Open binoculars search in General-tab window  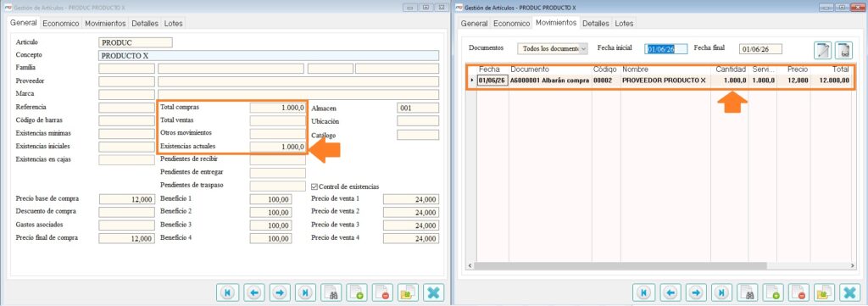pyautogui.click(x=332, y=292)
